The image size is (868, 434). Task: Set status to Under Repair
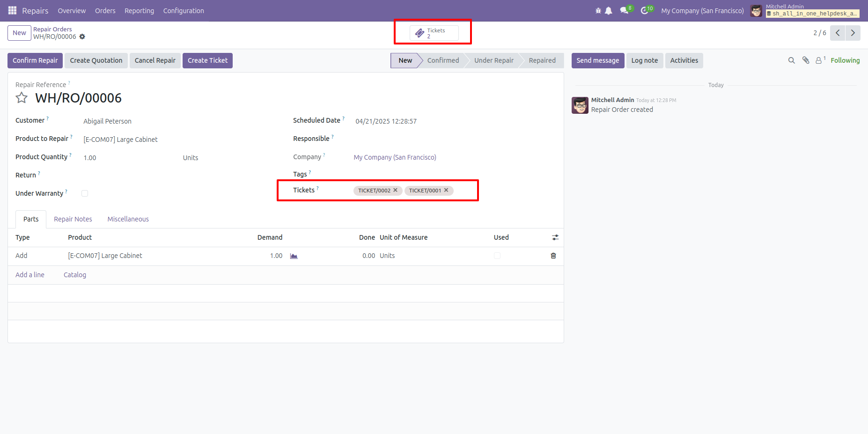point(493,60)
